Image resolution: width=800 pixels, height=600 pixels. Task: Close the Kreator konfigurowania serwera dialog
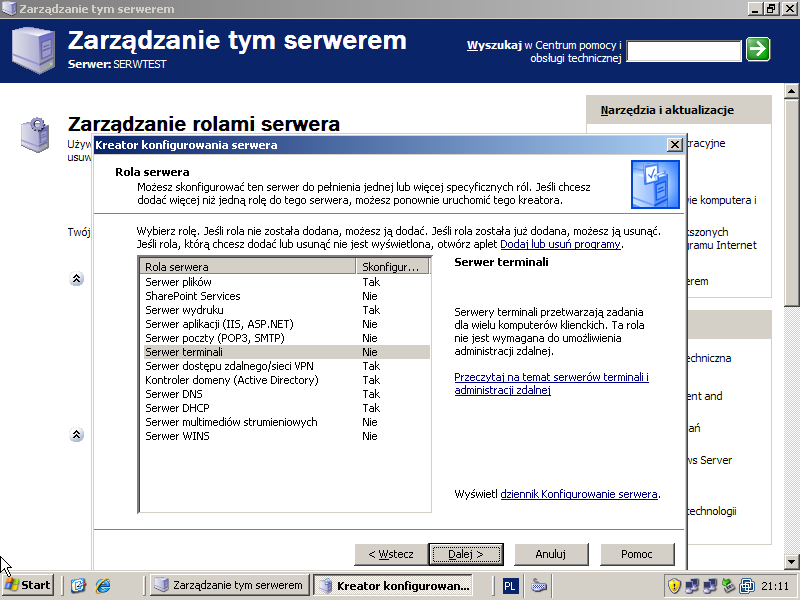click(x=674, y=145)
